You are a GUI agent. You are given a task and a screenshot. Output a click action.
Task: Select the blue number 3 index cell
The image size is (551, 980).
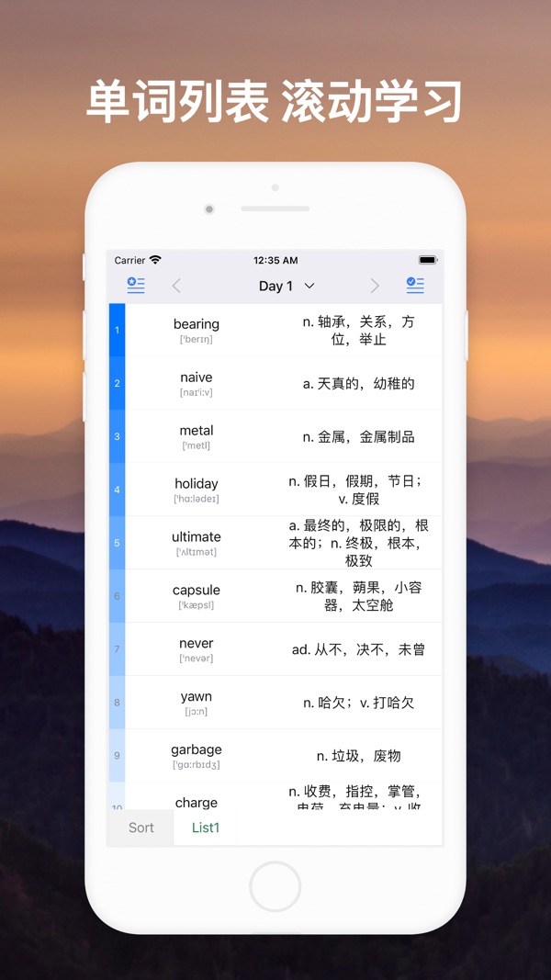click(x=117, y=436)
